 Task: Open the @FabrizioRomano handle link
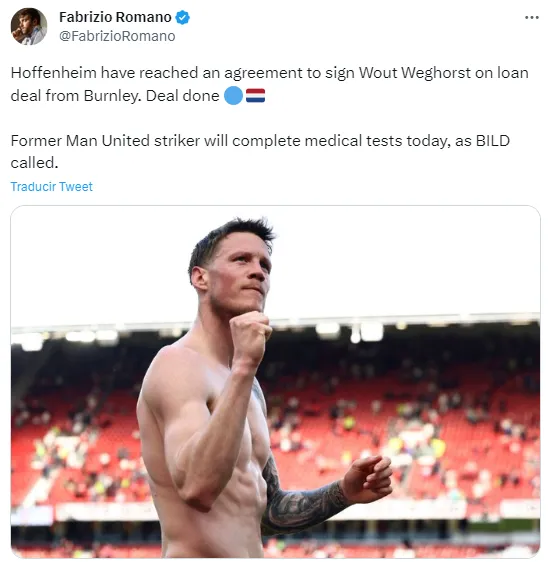pos(117,36)
